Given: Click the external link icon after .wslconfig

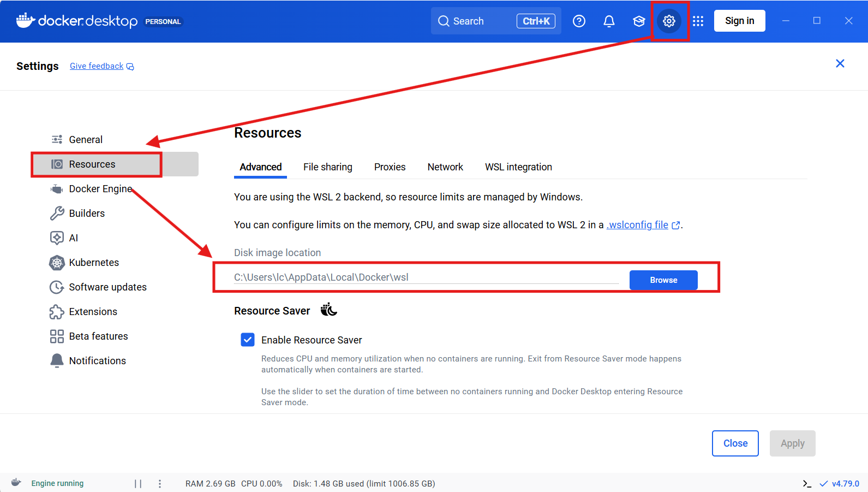Looking at the screenshot, I should pyautogui.click(x=675, y=225).
